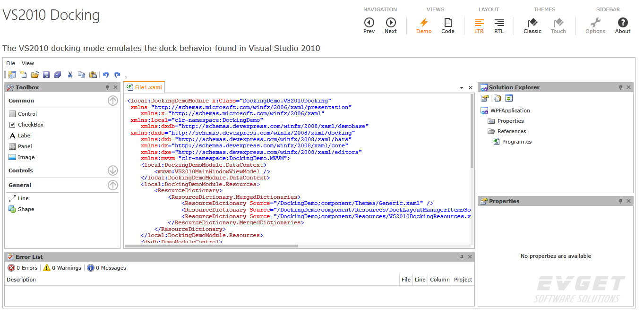Click the code editor vertical scrollbar thumb
The width and height of the screenshot is (644, 315).
472,131
